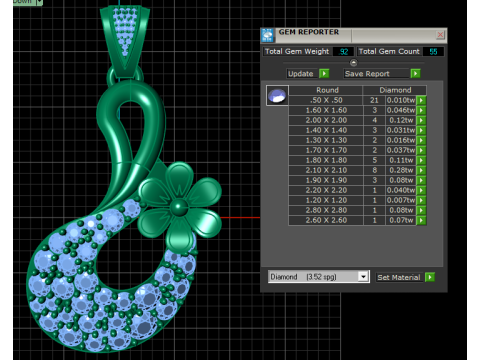Click the Diamond column header
The image size is (480, 360).
pos(395,90)
